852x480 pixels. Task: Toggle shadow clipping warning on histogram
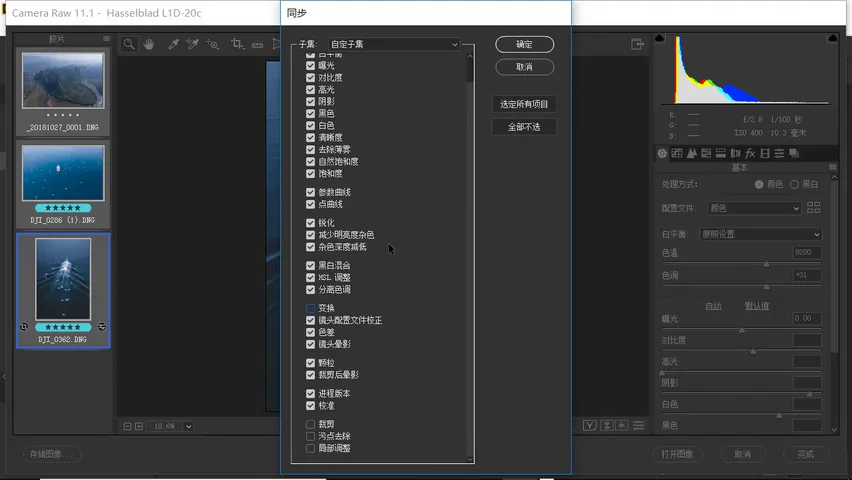click(660, 38)
